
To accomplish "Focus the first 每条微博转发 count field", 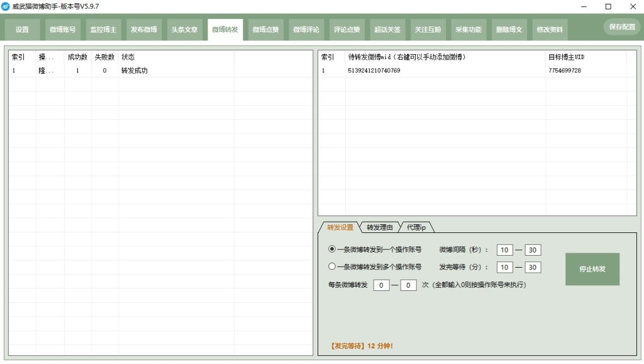I will tap(381, 285).
